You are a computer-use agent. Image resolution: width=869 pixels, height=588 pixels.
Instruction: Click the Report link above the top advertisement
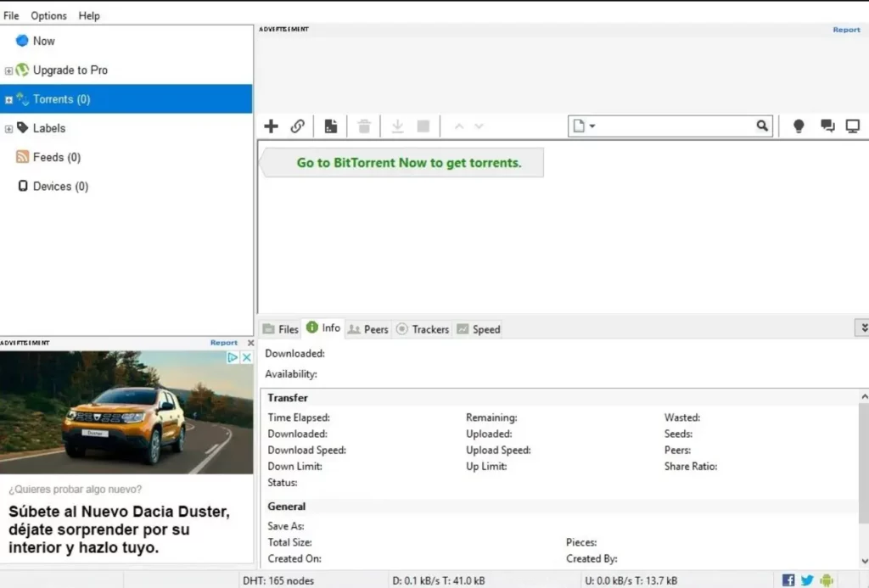pyautogui.click(x=846, y=29)
